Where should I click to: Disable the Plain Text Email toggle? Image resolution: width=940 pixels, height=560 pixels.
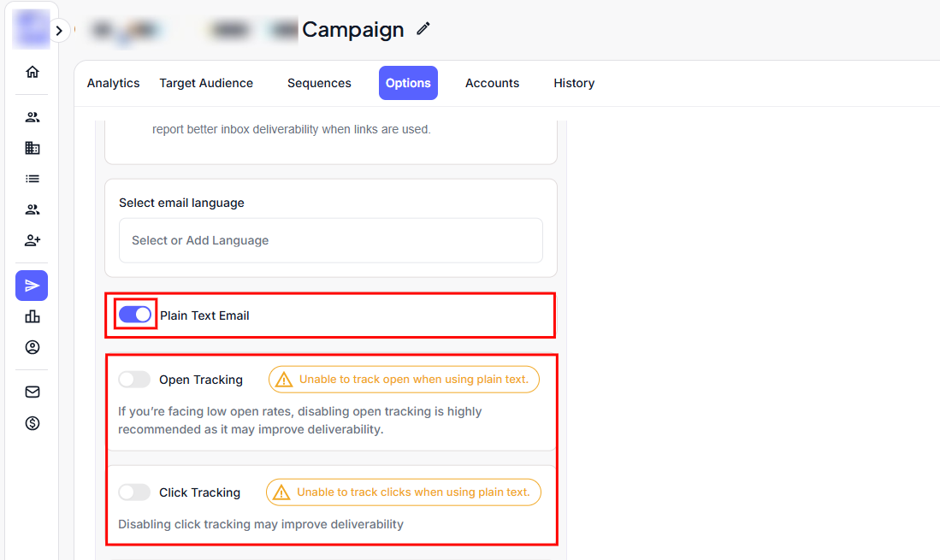[135, 315]
